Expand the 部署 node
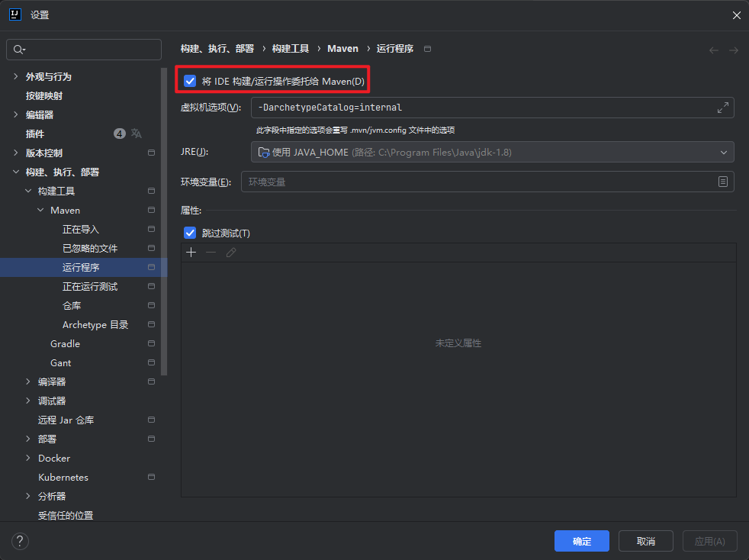 [x=28, y=439]
